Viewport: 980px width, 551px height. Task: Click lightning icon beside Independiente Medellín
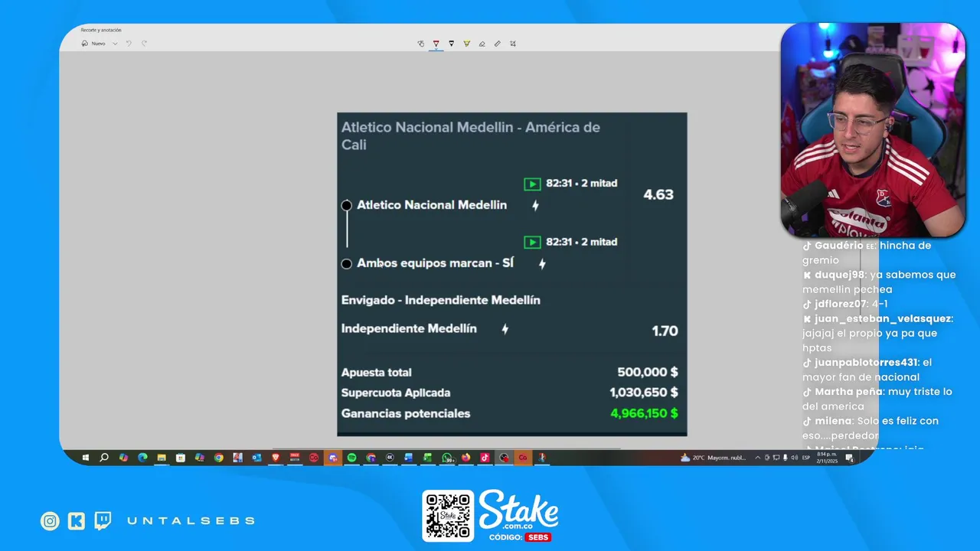(x=505, y=329)
